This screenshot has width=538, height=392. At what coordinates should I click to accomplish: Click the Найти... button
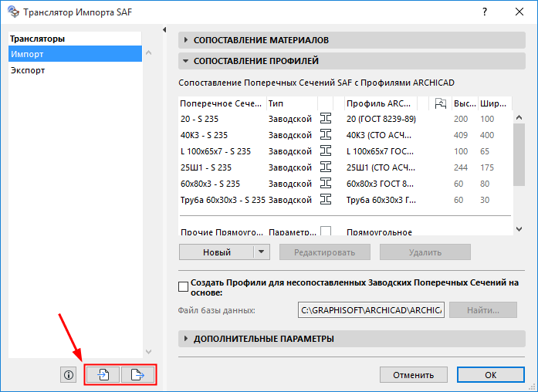(482, 310)
